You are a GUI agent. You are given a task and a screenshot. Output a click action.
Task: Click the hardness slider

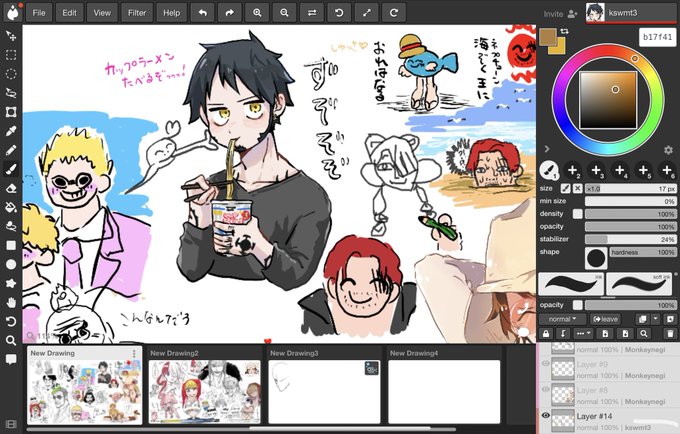643,252
